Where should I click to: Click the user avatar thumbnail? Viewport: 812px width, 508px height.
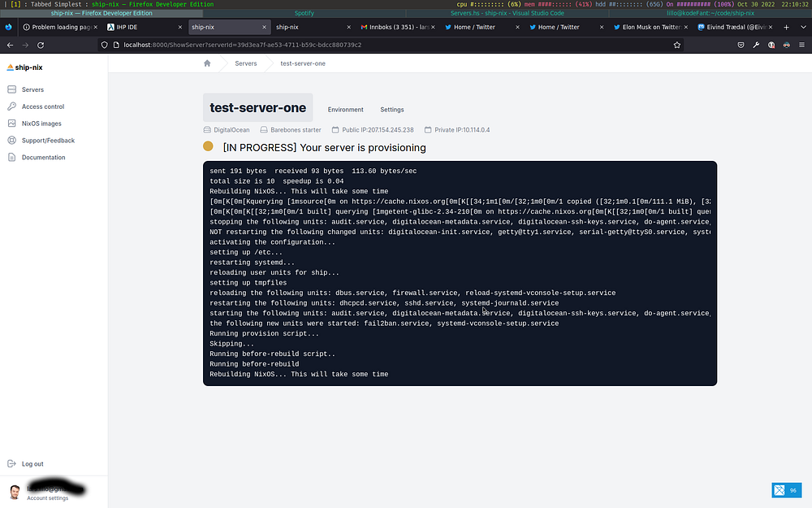coord(15,492)
